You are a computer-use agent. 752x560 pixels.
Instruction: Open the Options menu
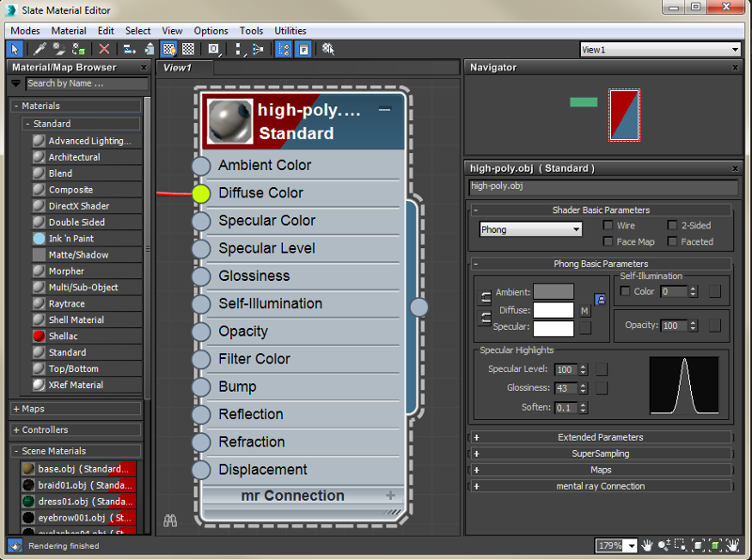tap(211, 31)
